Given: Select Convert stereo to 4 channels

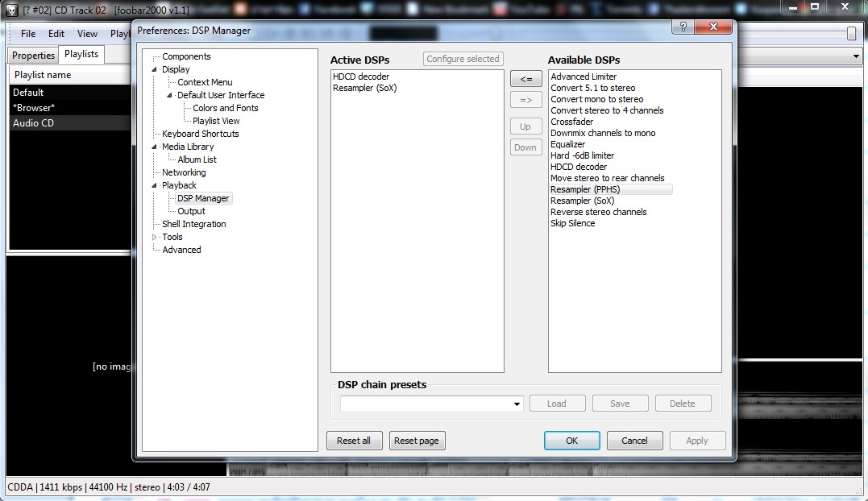Looking at the screenshot, I should pyautogui.click(x=607, y=110).
